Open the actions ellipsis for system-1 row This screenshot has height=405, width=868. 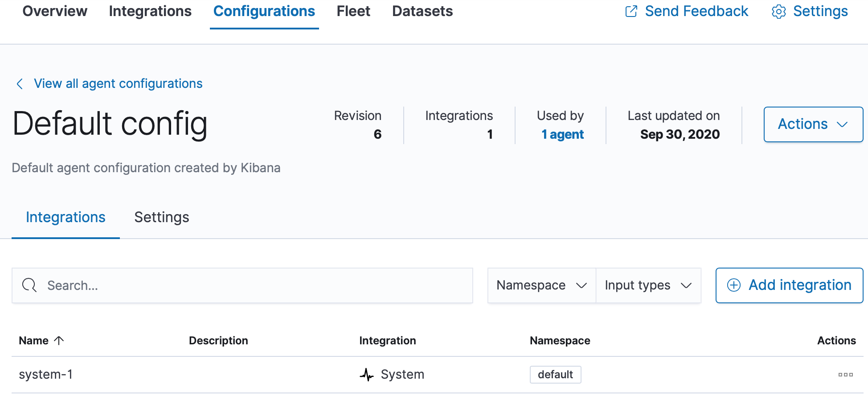pos(845,375)
